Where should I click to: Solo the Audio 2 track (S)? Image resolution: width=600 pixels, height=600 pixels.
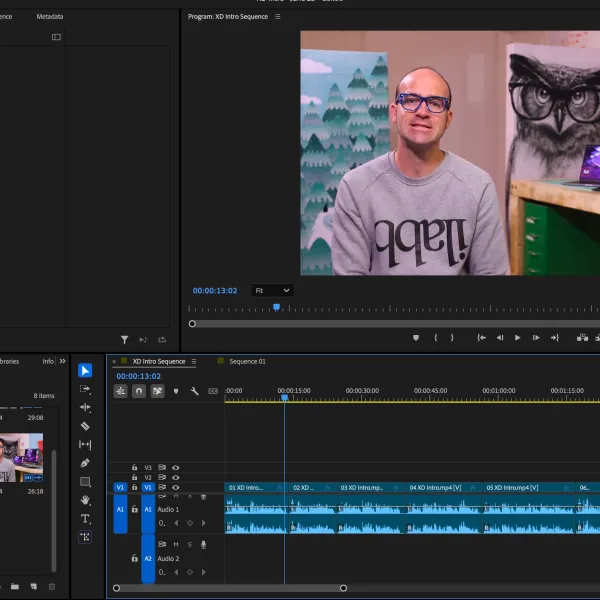tap(190, 544)
